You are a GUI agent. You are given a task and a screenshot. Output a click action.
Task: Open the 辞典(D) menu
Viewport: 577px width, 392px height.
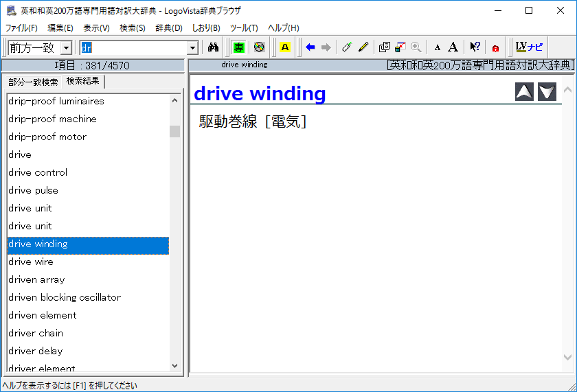coord(168,28)
